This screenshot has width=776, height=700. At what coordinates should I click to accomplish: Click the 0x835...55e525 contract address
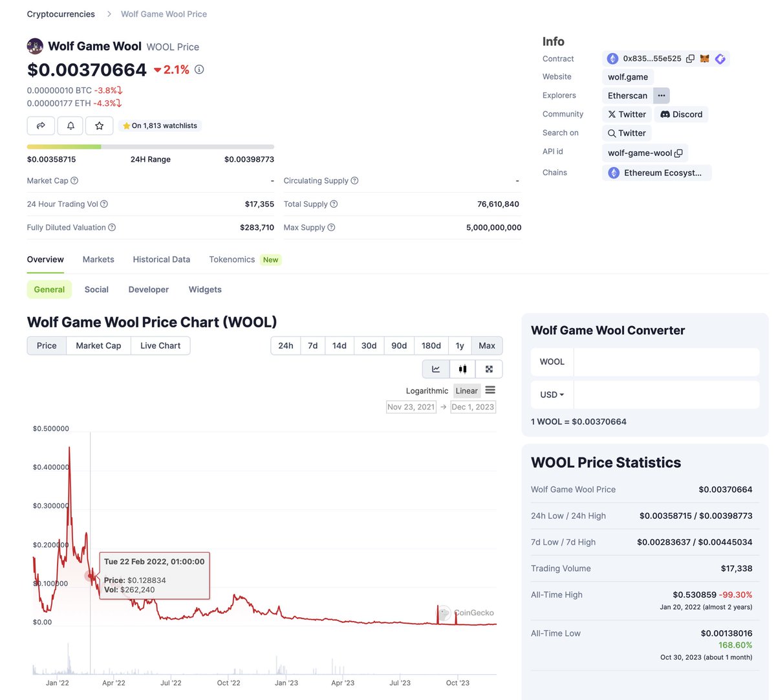(652, 58)
